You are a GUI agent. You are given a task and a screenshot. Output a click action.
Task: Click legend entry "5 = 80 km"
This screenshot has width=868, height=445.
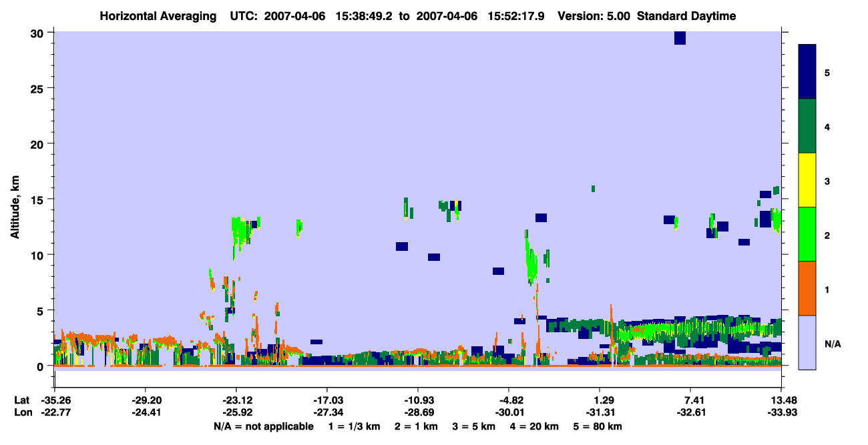click(599, 426)
